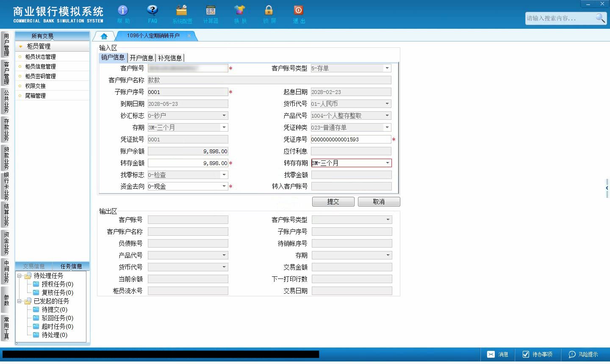Switch to the 销户信息 tab
The width and height of the screenshot is (610, 364).
pos(113,58)
